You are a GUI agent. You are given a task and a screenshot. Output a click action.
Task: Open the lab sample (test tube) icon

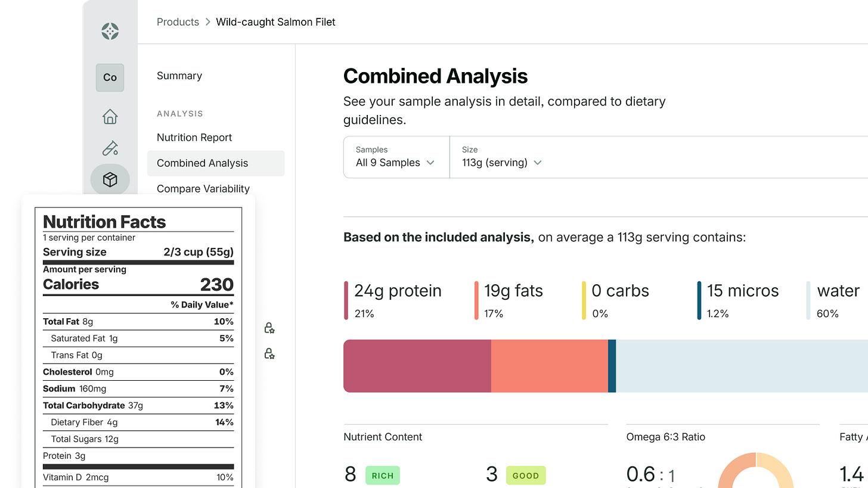[110, 148]
